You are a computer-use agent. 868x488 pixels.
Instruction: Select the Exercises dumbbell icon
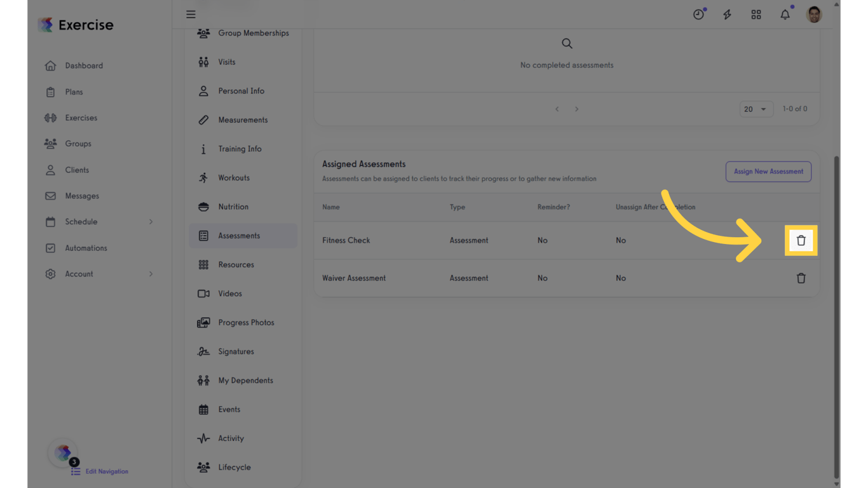[50, 118]
